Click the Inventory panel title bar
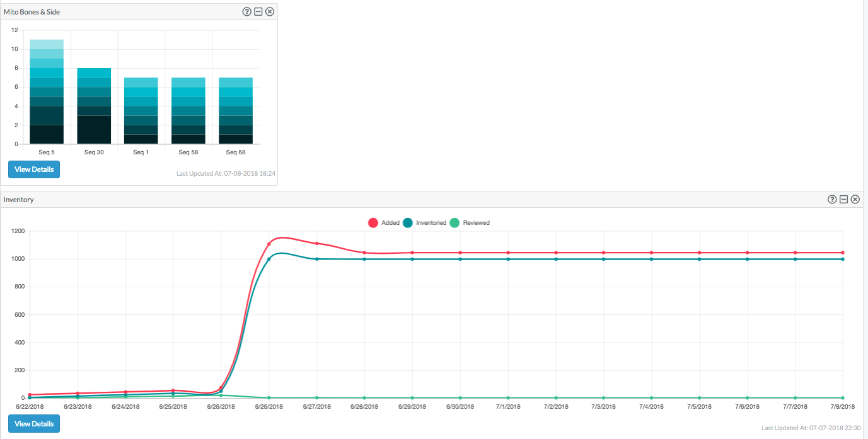This screenshot has height=439, width=868. [x=431, y=199]
